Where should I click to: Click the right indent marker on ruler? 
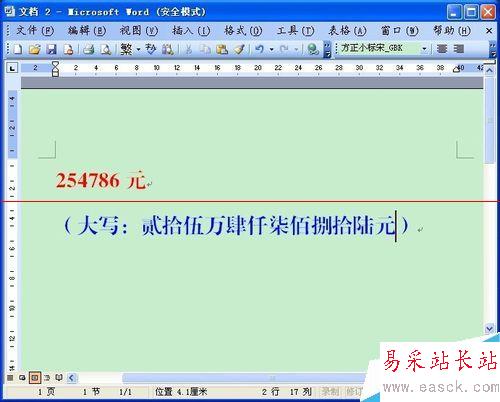click(456, 69)
